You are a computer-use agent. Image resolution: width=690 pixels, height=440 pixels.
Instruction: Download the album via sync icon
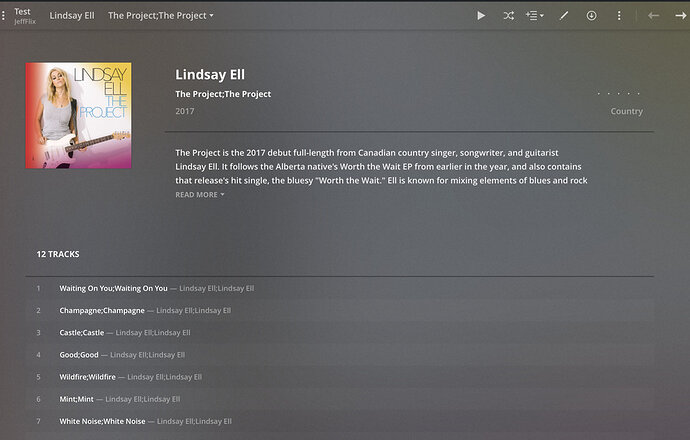591,16
